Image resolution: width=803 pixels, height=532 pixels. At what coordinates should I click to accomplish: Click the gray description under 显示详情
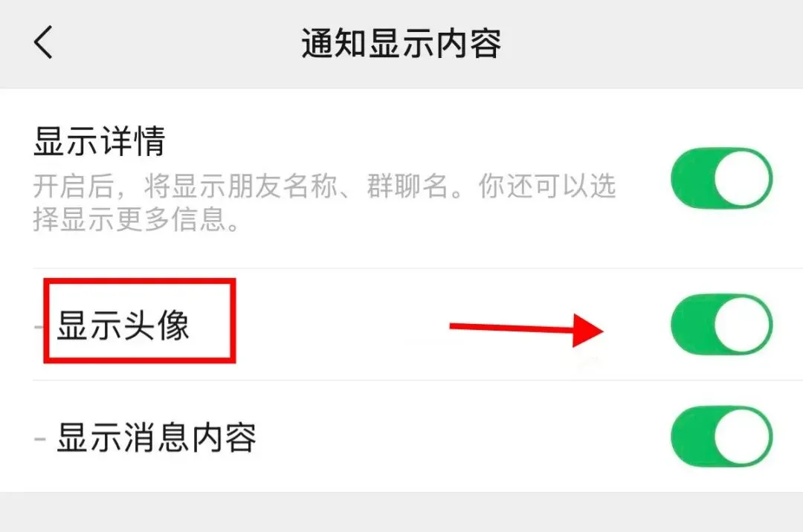(324, 203)
